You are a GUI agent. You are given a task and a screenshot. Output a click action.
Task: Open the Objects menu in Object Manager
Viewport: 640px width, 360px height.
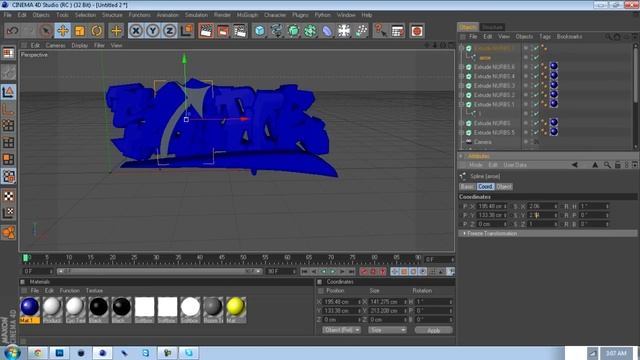[x=524, y=37]
